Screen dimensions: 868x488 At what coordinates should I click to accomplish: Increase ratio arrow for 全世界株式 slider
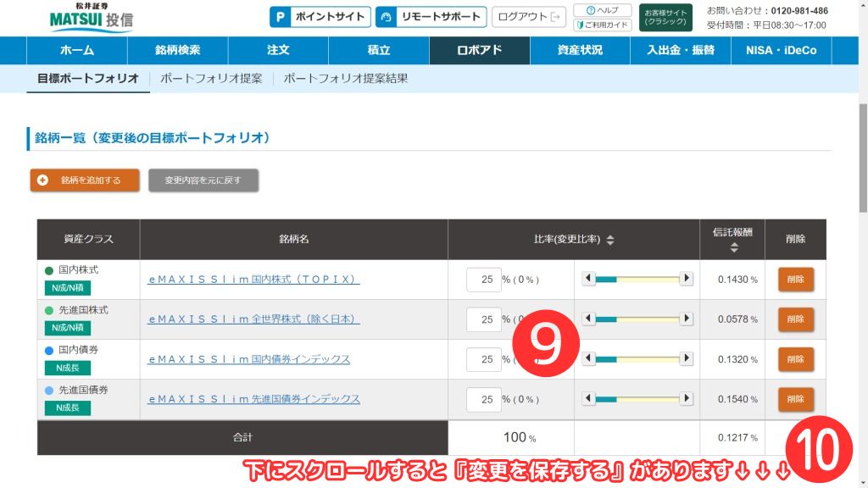click(x=687, y=319)
